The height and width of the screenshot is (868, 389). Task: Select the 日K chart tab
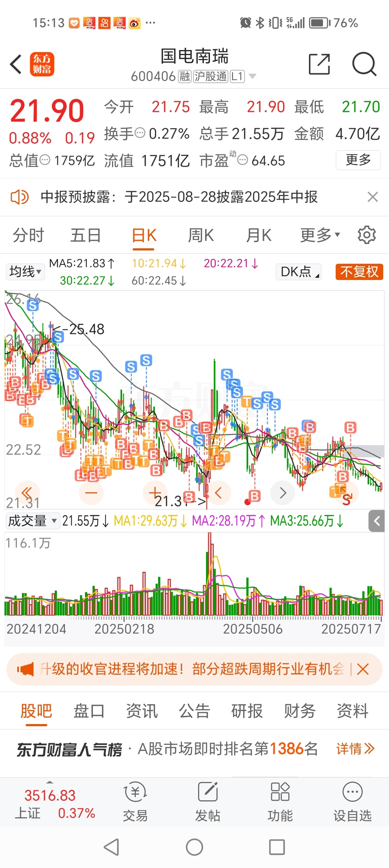click(144, 235)
